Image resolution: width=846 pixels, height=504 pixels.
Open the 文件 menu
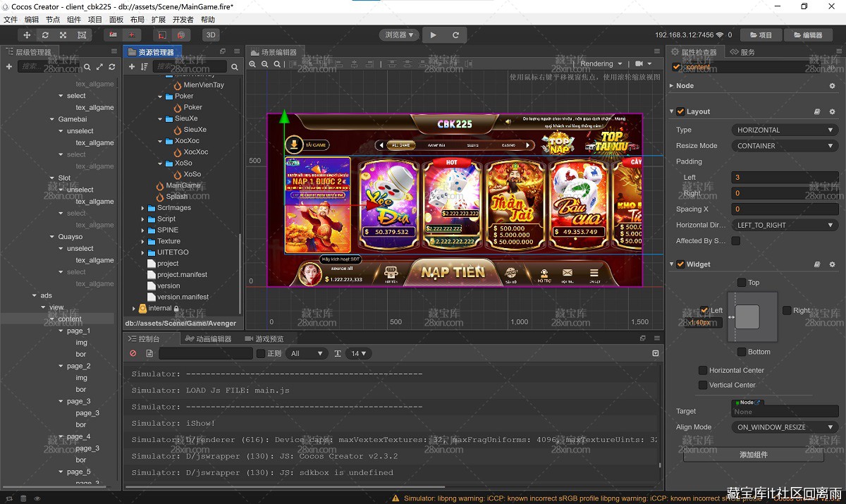point(11,20)
